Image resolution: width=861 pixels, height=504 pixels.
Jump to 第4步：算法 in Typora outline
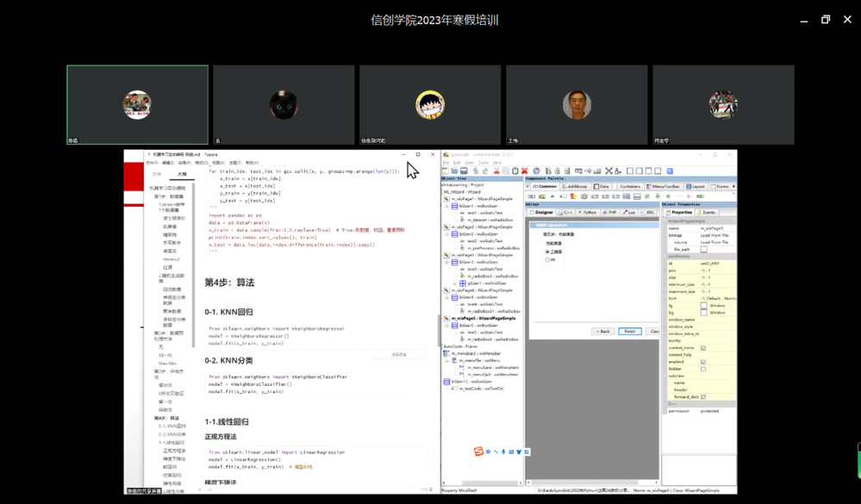pos(166,419)
